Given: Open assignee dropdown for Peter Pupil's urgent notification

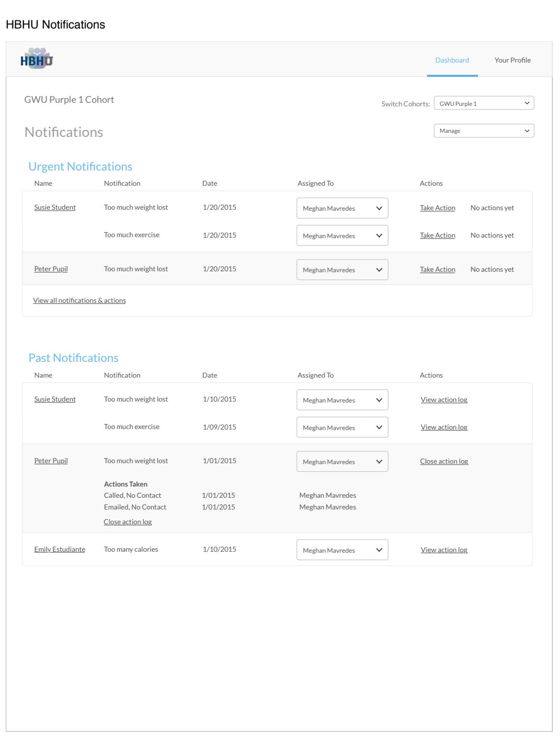Looking at the screenshot, I should coord(342,270).
